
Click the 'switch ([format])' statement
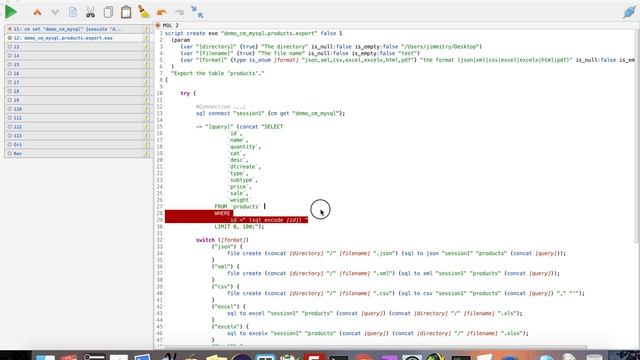[x=222, y=240]
